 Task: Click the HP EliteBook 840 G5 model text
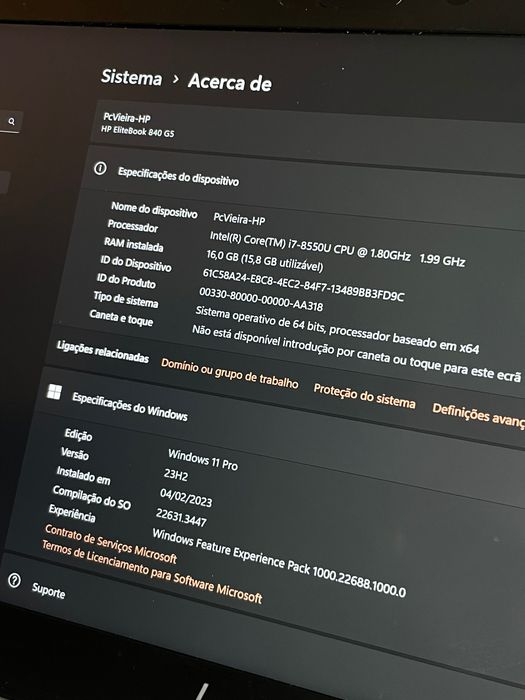point(138,130)
